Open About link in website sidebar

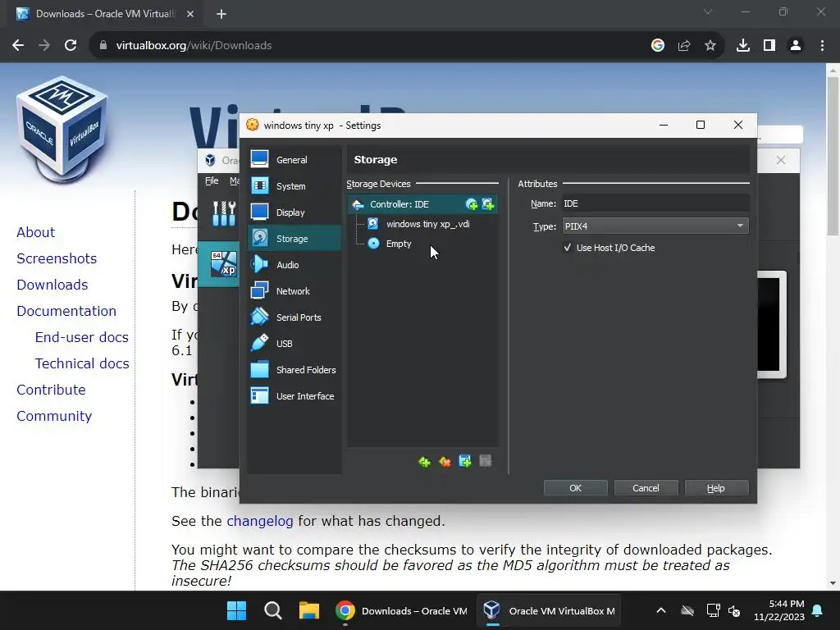pos(35,232)
